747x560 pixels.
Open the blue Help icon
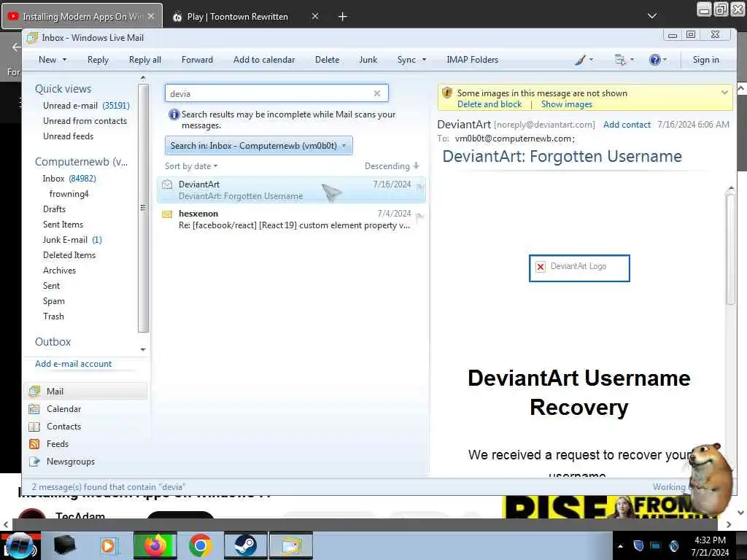(x=654, y=60)
